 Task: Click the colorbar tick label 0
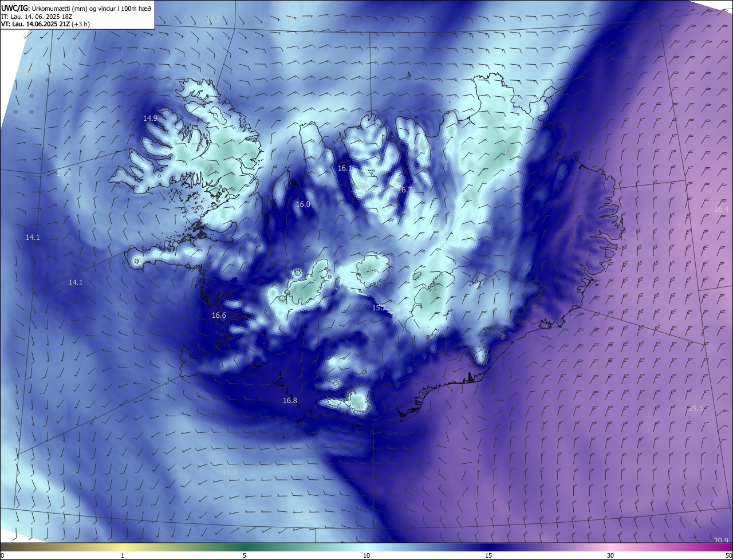2,555
